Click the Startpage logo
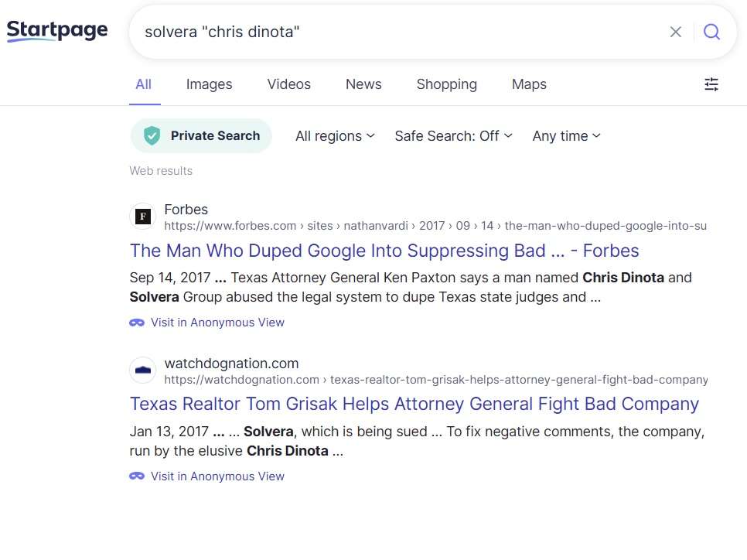The width and height of the screenshot is (747, 560). (57, 31)
